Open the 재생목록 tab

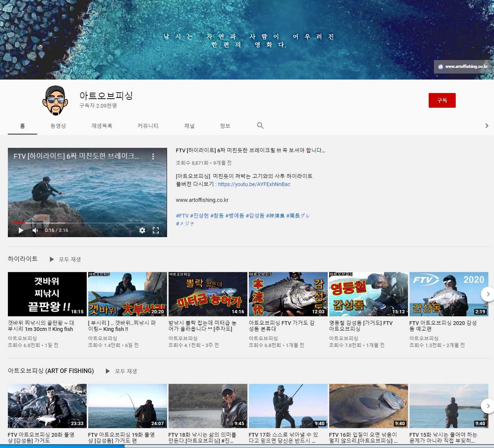point(102,126)
